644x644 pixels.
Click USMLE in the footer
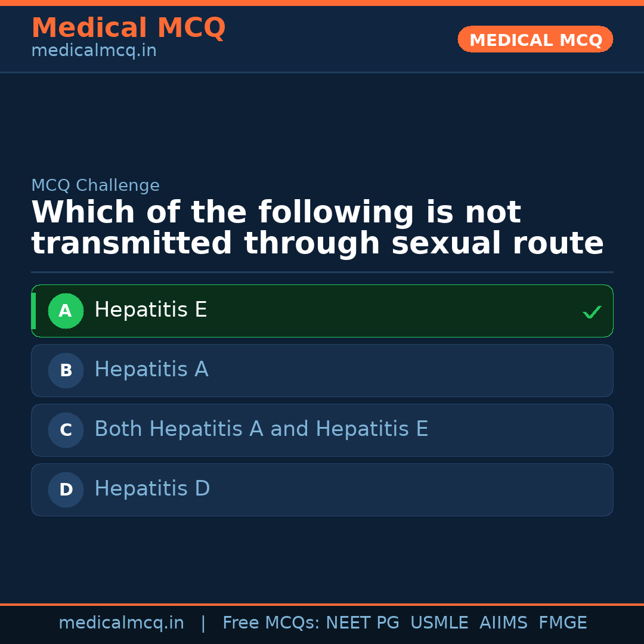[x=439, y=623]
